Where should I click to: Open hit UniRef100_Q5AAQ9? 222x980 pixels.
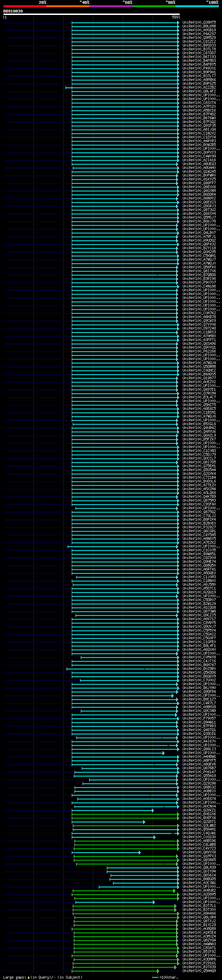click(x=199, y=971)
